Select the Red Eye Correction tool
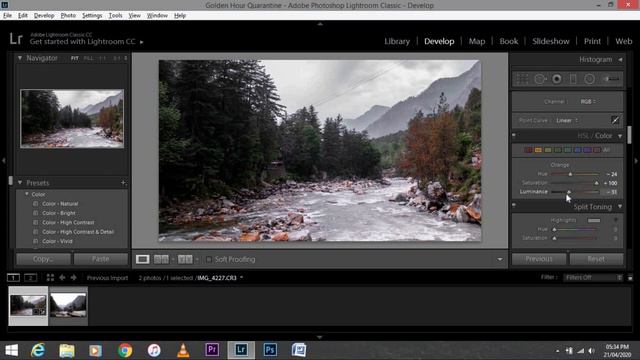640x360 pixels. [x=557, y=79]
